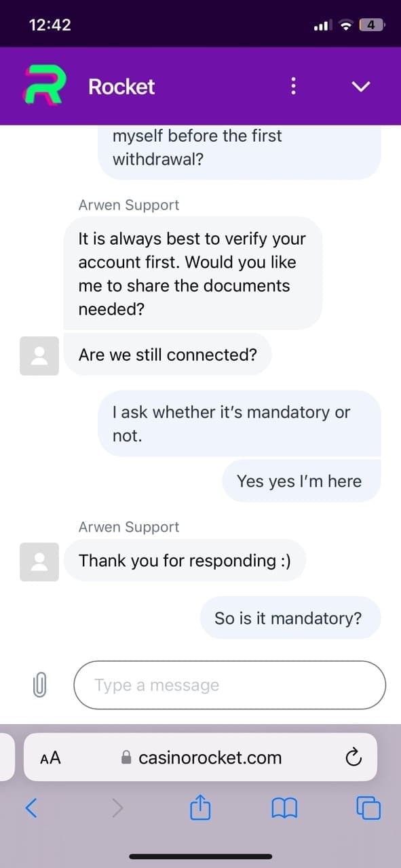This screenshot has height=868, width=401.
Task: Tap the agent avatar beside Thank you message
Action: (x=39, y=561)
